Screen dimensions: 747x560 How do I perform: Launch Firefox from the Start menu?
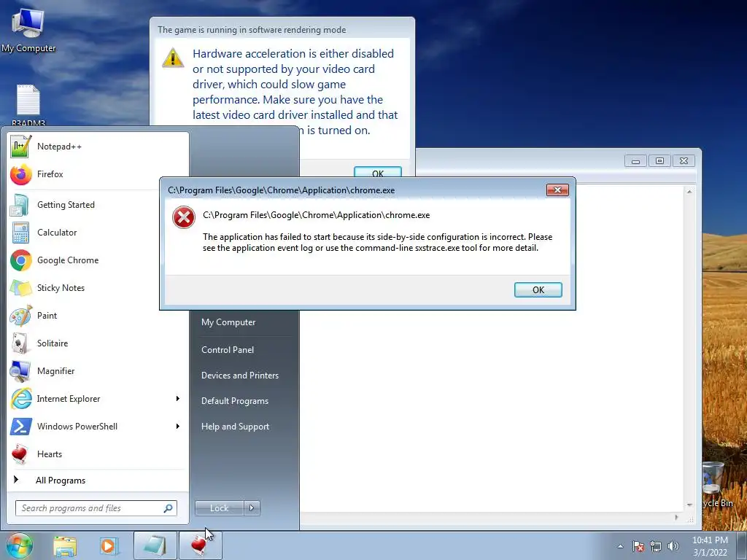click(x=98, y=174)
